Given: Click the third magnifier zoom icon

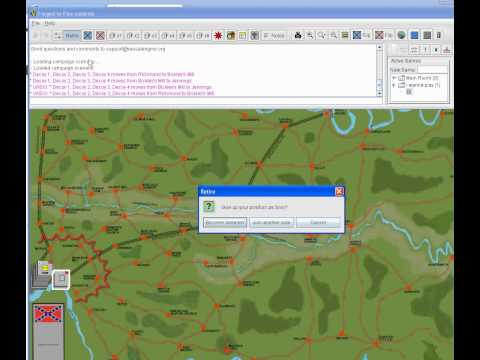Looking at the screenshot, I should (333, 35).
